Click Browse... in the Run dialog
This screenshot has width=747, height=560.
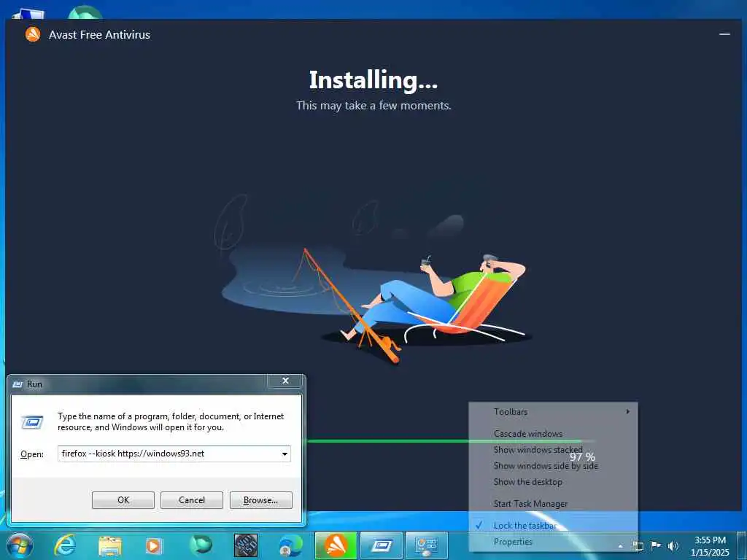260,500
